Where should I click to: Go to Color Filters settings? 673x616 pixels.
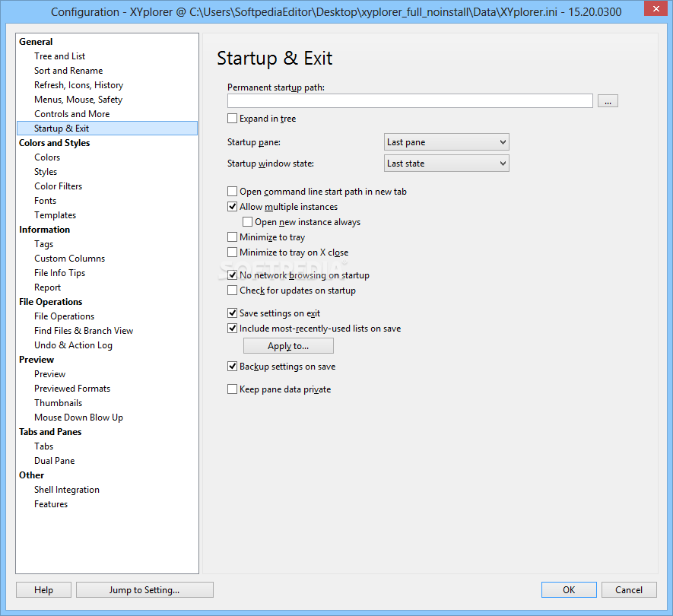tap(59, 186)
